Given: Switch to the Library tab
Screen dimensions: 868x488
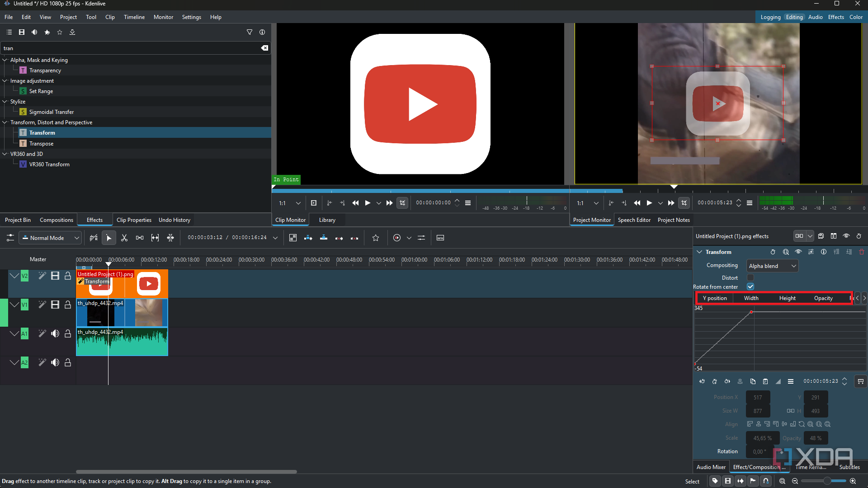Looking at the screenshot, I should (327, 220).
